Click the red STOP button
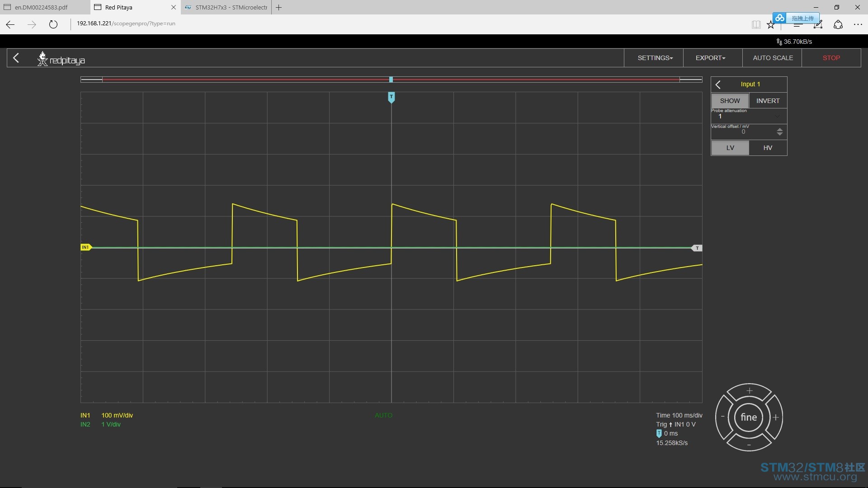Viewport: 868px width, 488px height. tap(831, 58)
